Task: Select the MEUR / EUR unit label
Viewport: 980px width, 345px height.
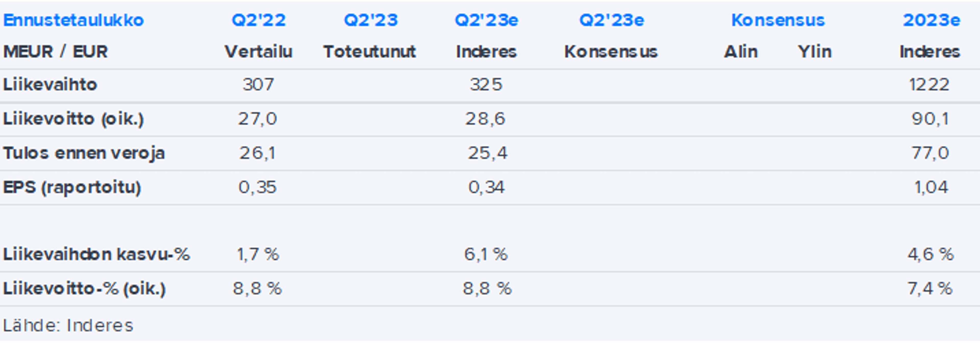Action: click(56, 52)
